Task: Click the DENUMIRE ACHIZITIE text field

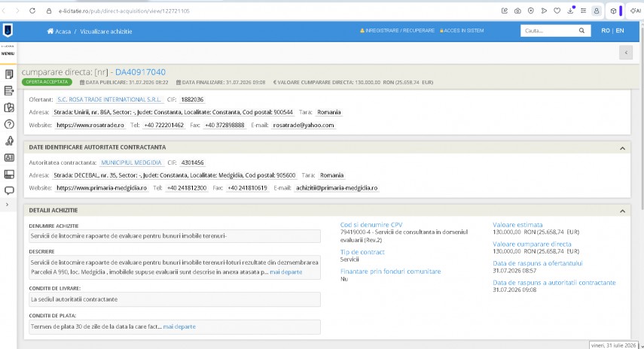Action: click(175, 236)
